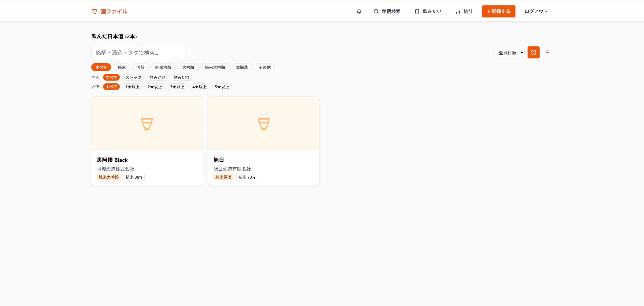Select the 在庫 すべて chip

111,77
